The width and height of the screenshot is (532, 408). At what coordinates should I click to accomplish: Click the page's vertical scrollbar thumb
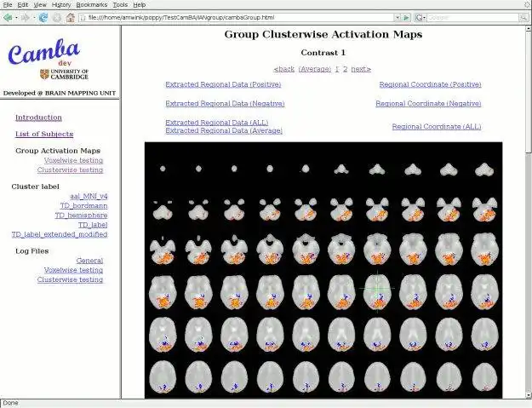(529, 92)
